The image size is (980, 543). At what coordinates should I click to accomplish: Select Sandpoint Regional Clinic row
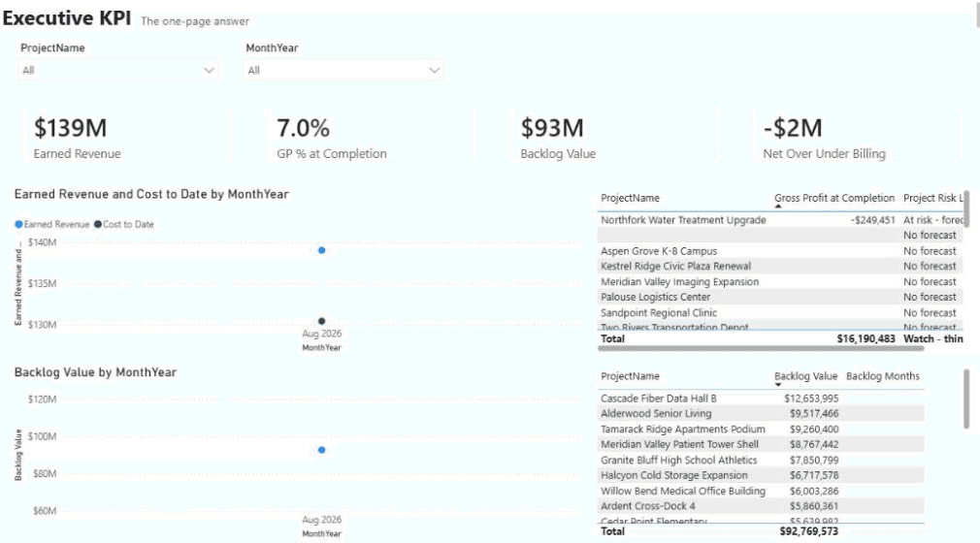[x=780, y=312]
